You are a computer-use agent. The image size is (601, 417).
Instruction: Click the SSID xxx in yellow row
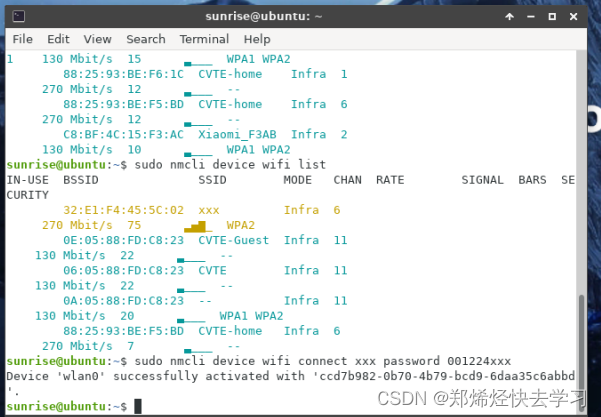coord(209,210)
